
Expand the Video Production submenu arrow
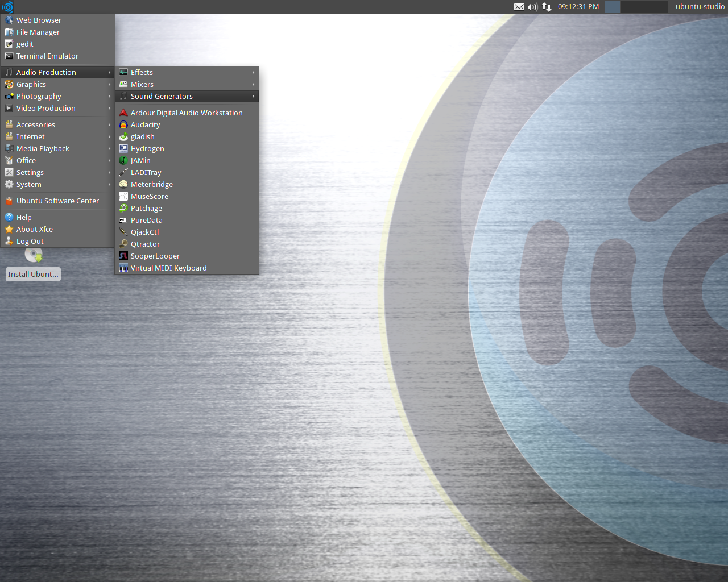click(x=109, y=108)
